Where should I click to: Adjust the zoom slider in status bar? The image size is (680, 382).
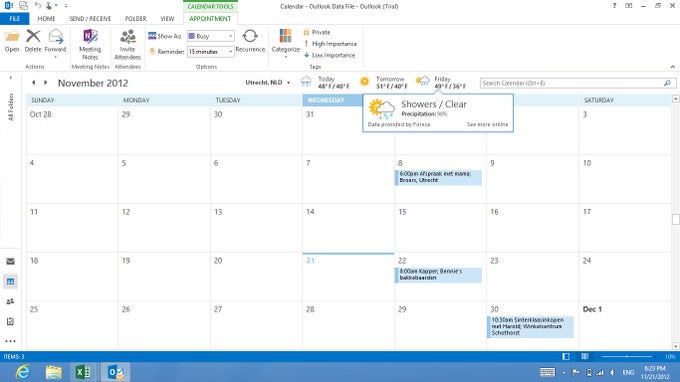pos(627,356)
